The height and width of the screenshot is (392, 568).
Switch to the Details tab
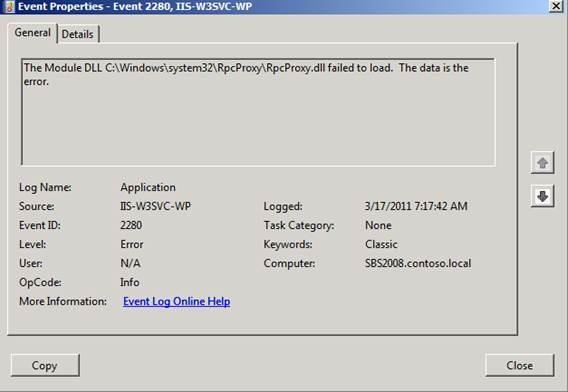coord(78,34)
